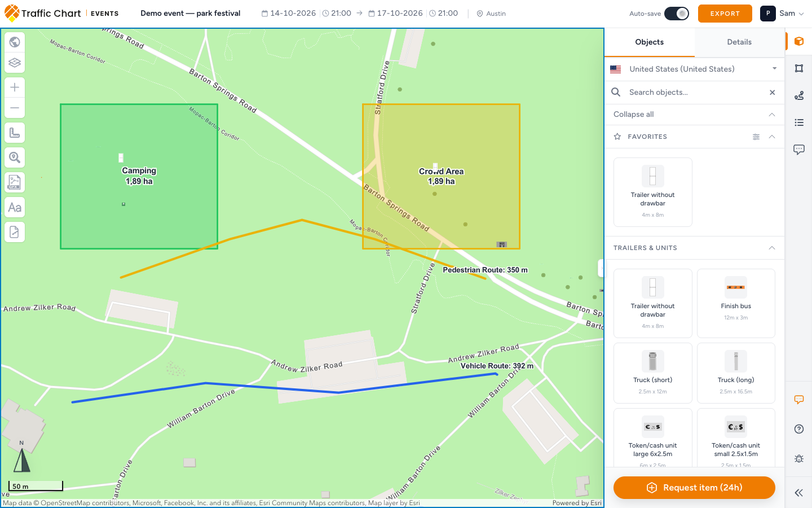Open the end date 17-10-2026 picker

pyautogui.click(x=395, y=14)
